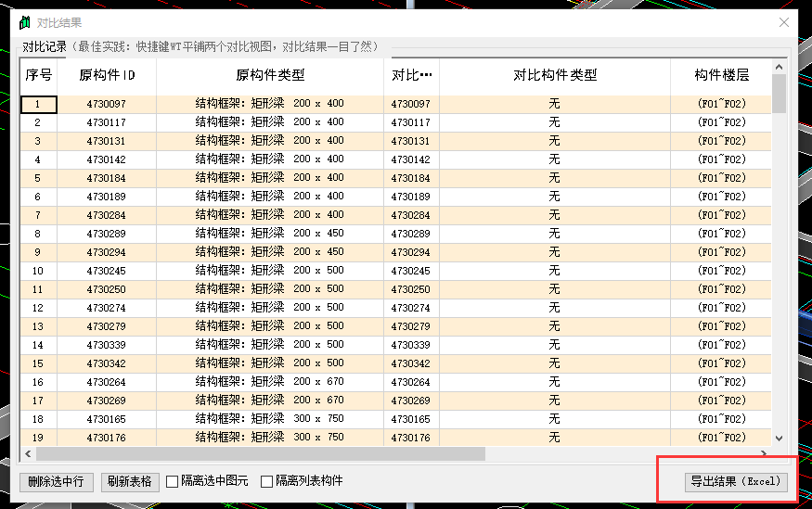812x509 pixels.
Task: Click compare ID 4730274 in row 12
Action: pyautogui.click(x=412, y=308)
